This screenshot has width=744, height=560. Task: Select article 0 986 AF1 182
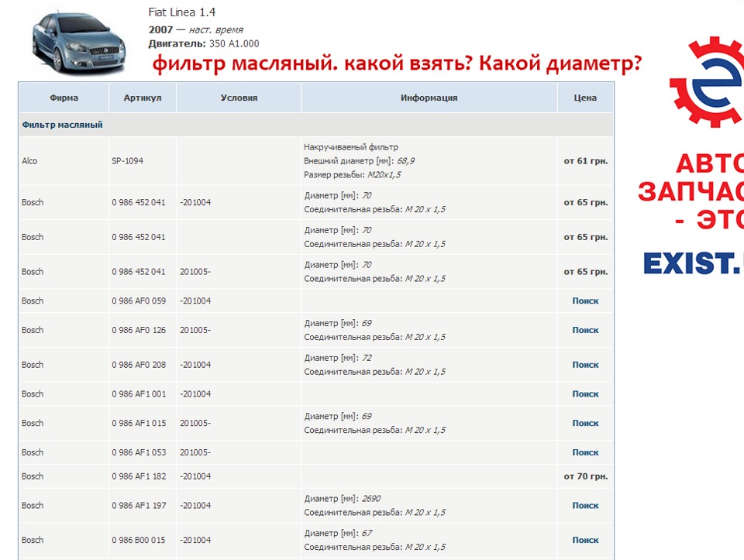point(139,476)
